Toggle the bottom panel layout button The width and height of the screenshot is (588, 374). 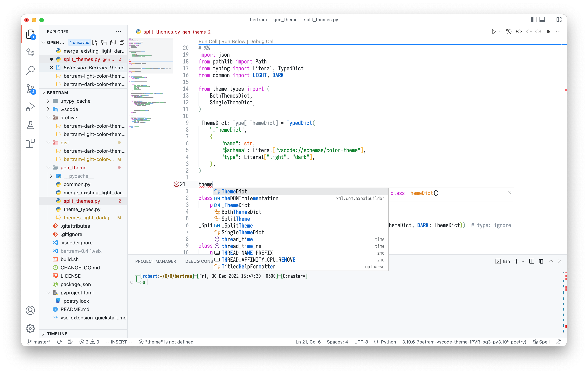(542, 20)
